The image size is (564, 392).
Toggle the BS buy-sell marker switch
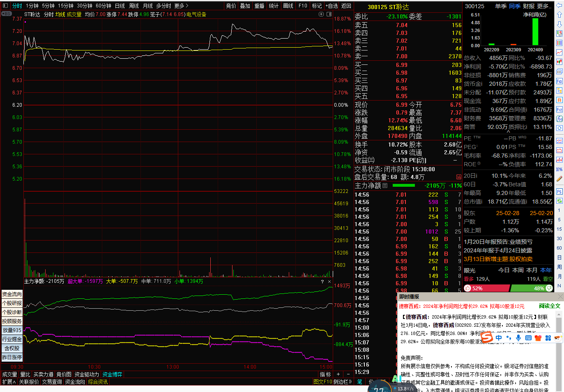[x=7, y=14]
